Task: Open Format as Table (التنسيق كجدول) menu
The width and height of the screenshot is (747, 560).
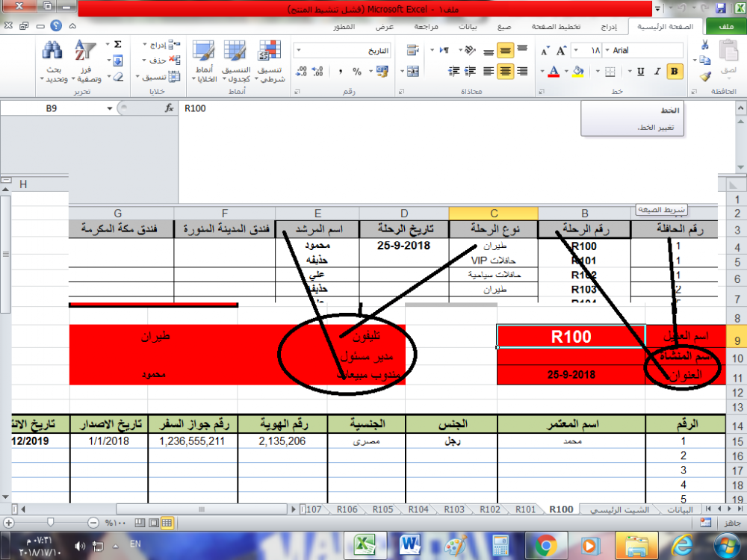Action: click(236, 61)
